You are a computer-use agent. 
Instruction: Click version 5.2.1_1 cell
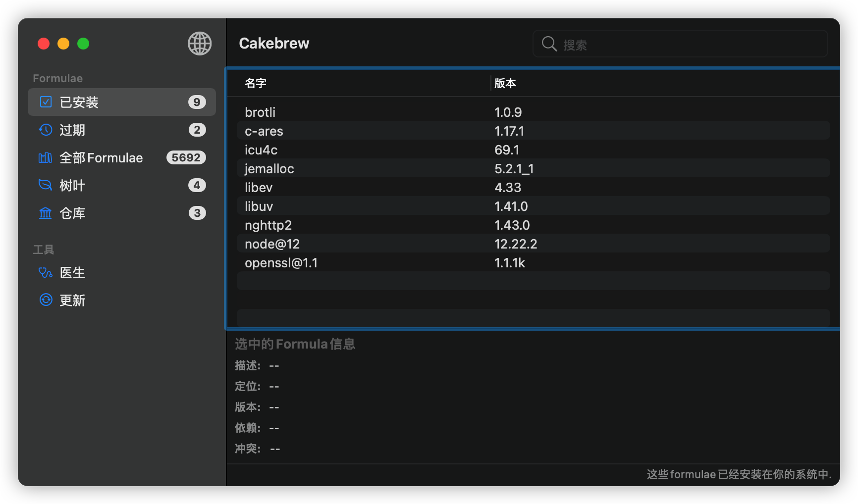514,169
